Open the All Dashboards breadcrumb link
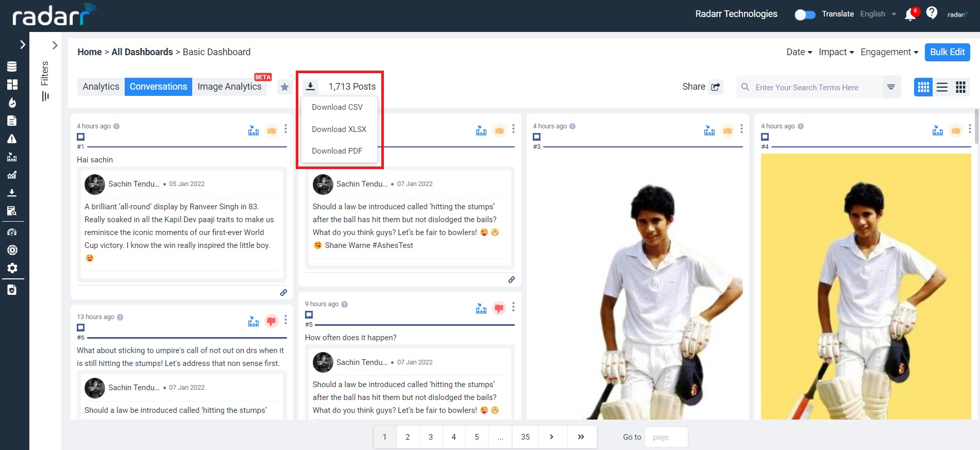Viewport: 980px width, 450px height. tap(142, 52)
